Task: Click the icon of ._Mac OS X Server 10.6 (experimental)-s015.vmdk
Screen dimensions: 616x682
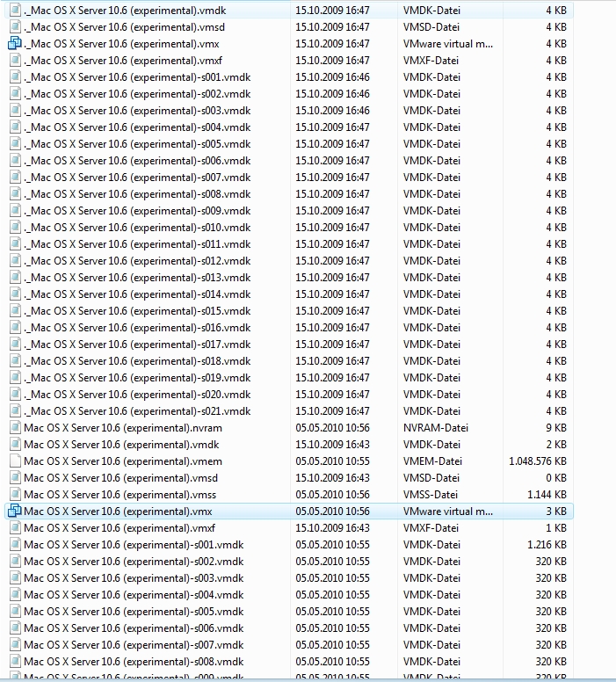Action: [x=15, y=311]
